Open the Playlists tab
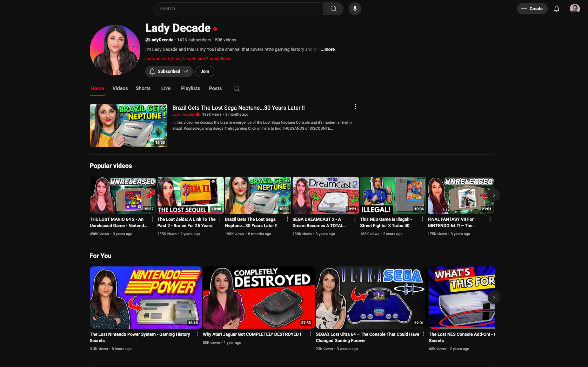588x367 pixels. point(191,89)
